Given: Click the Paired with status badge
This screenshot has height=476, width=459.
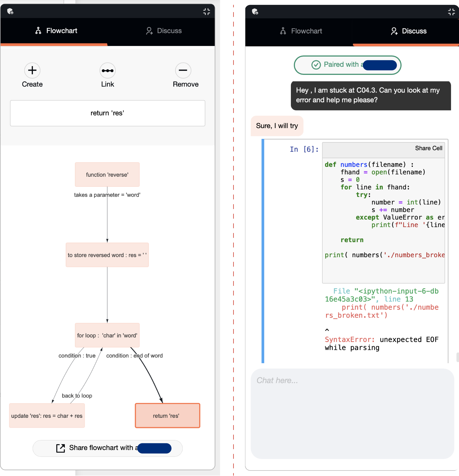Looking at the screenshot, I should [x=347, y=65].
